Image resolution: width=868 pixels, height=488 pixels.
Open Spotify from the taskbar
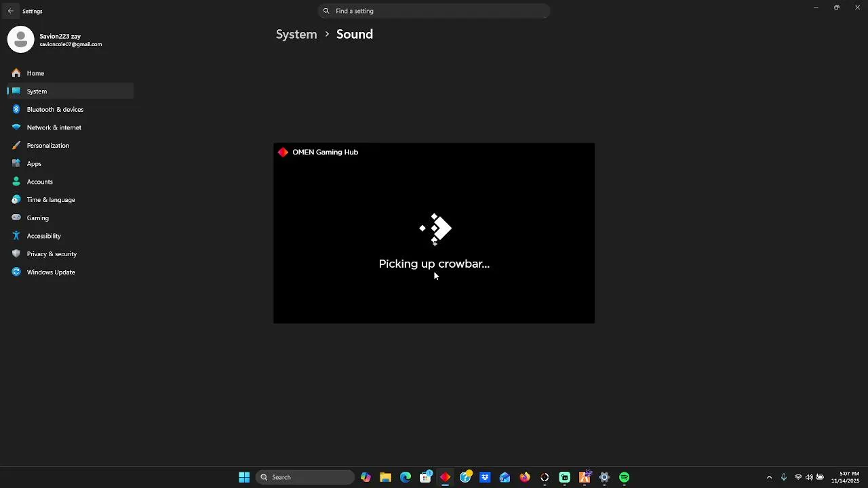click(x=624, y=477)
